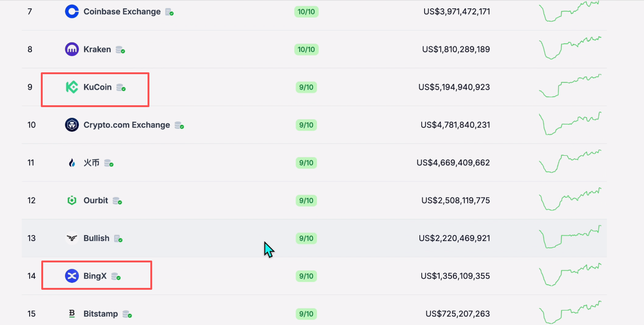
Task: Click the Bullish logo icon
Action: tap(72, 238)
